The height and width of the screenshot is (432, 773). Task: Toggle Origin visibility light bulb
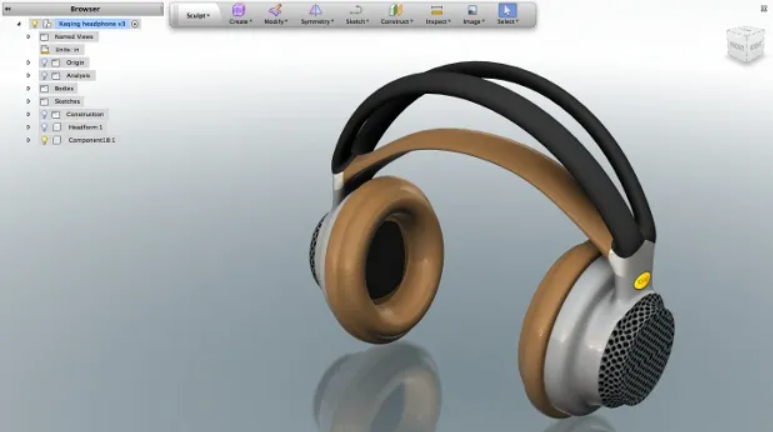(44, 63)
